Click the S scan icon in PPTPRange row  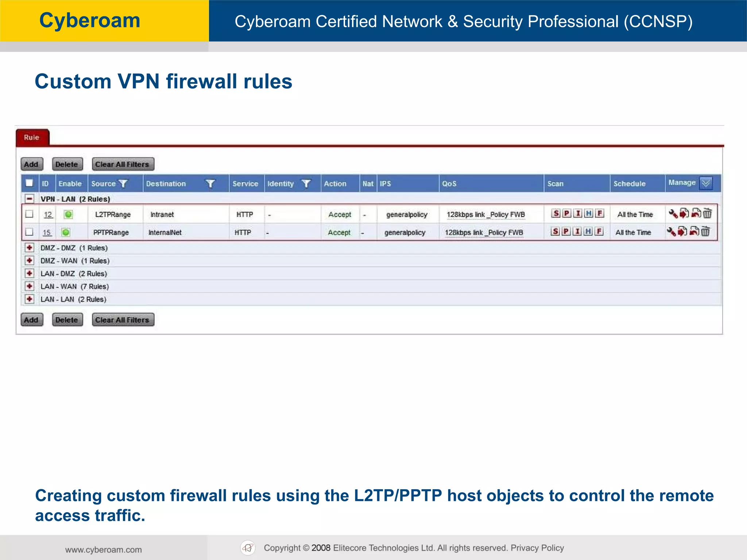[x=555, y=231]
